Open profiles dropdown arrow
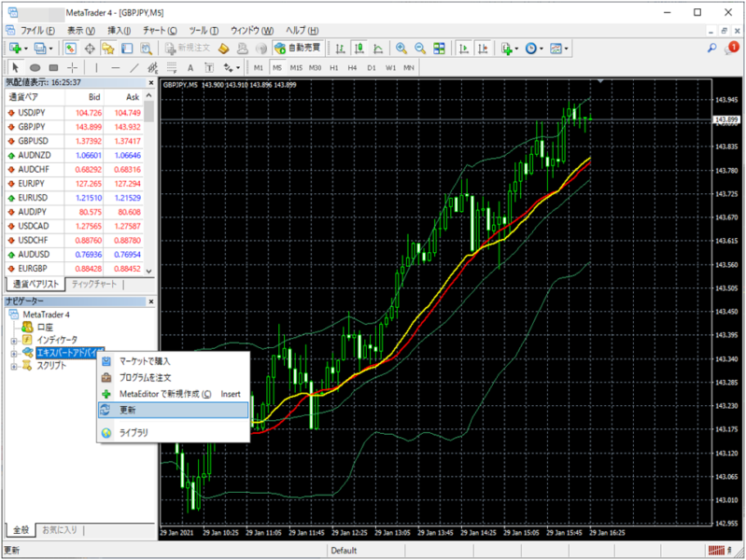Image resolution: width=746 pixels, height=560 pixels. click(x=51, y=49)
